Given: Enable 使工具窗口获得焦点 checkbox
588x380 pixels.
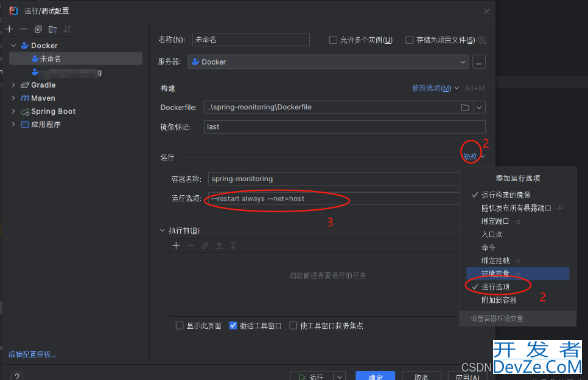Looking at the screenshot, I should coord(293,326).
